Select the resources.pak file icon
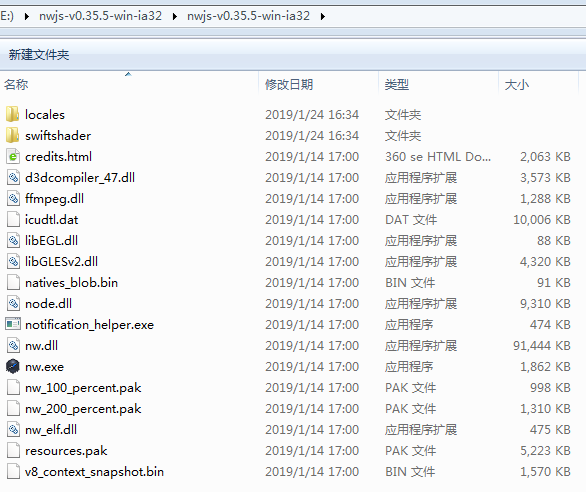The image size is (586, 492). [13, 450]
